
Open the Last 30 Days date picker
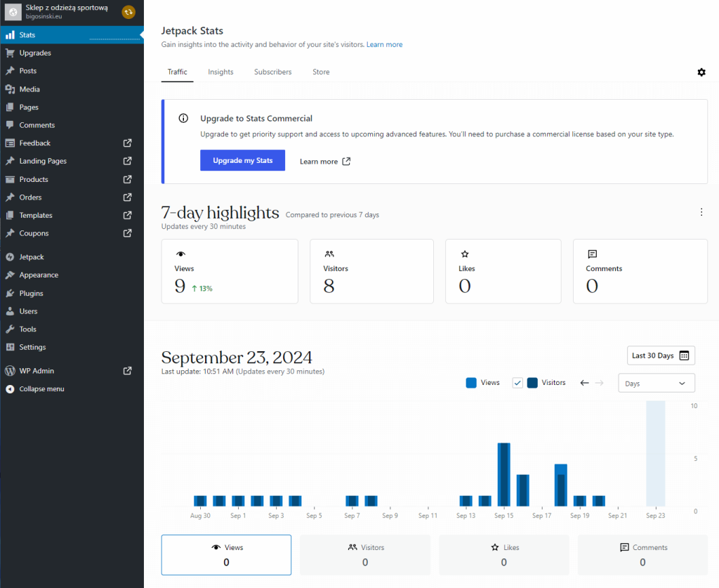(660, 355)
